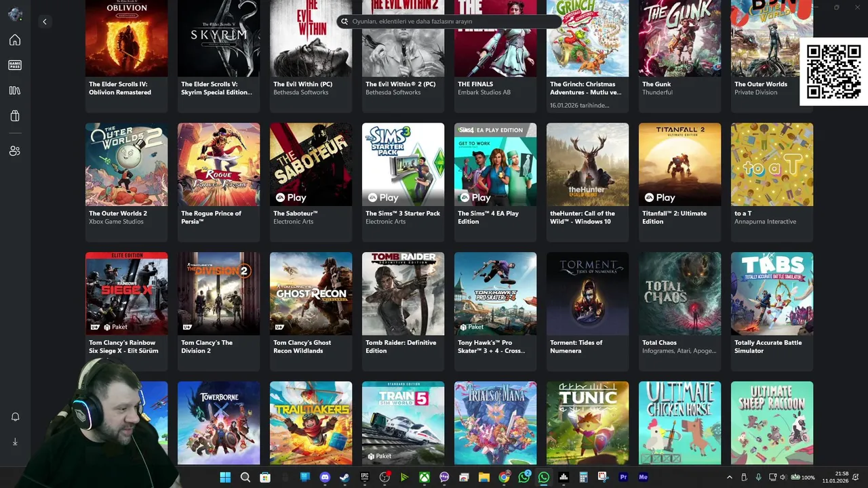This screenshot has width=868, height=488.
Task: Open Towerborne cover art
Action: tap(218, 423)
